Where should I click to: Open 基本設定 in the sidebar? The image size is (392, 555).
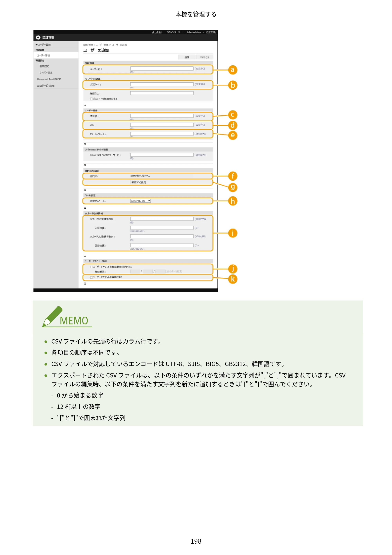point(44,66)
